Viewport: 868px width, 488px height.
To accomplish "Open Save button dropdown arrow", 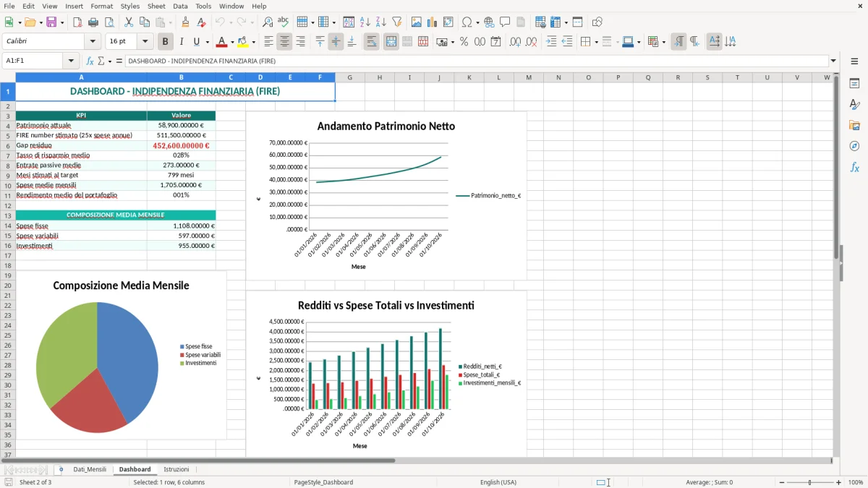I will pos(61,22).
